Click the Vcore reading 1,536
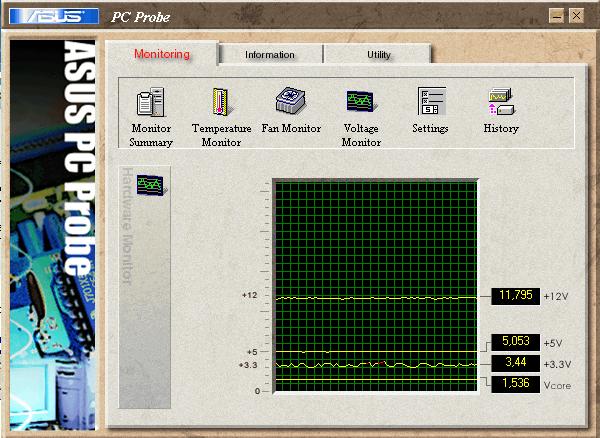 515,384
